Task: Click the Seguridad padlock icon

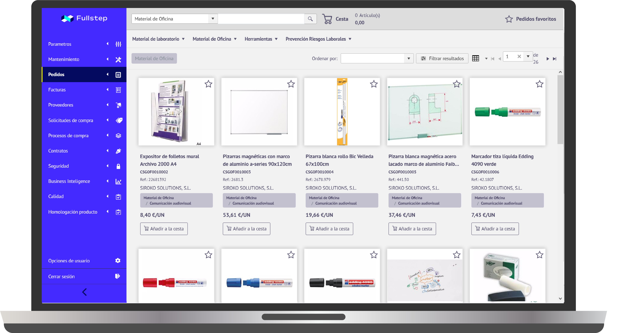Action: pos(118,166)
